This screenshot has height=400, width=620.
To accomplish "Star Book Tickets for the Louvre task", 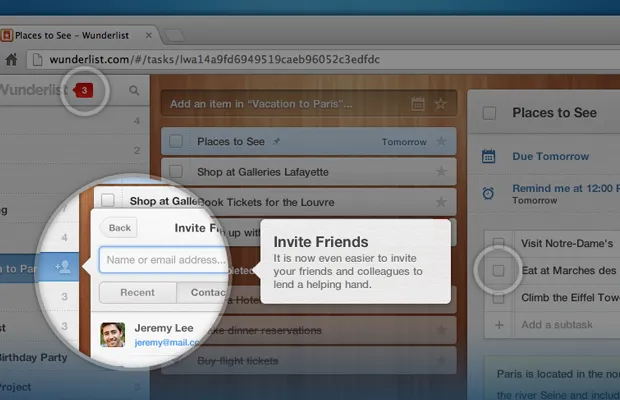I will coord(441,202).
